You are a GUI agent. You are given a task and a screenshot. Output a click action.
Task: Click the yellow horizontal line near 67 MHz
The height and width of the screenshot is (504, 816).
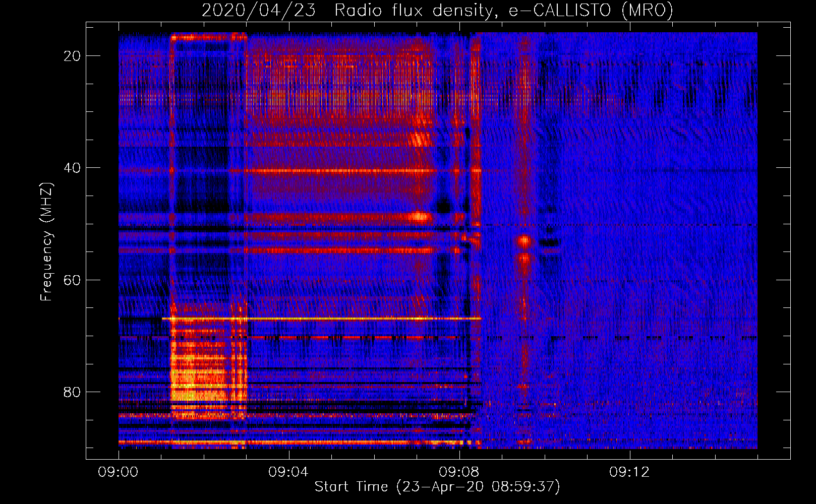[x=322, y=319]
